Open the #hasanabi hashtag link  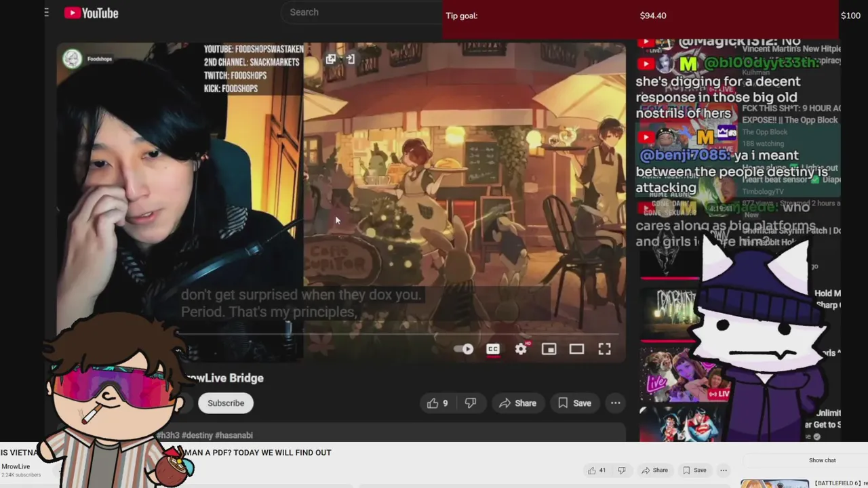234,435
